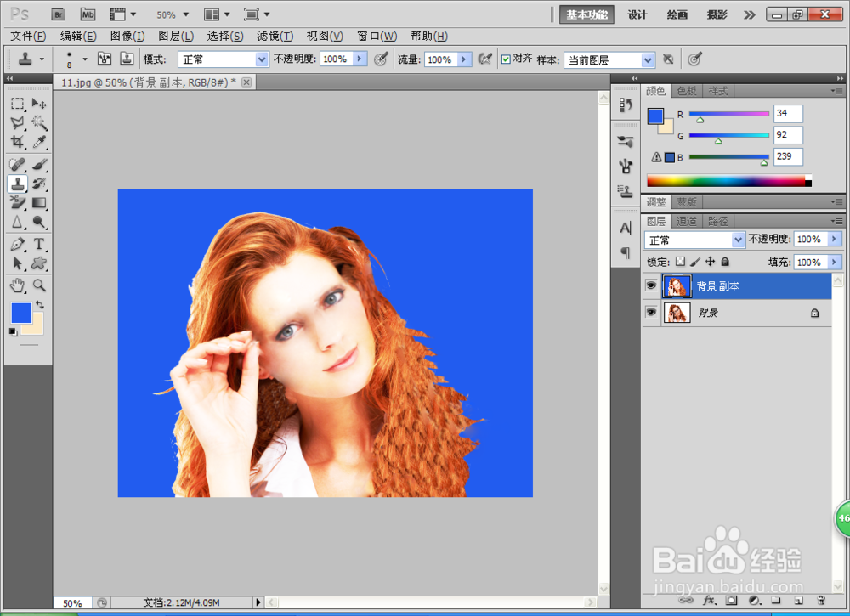Open the 图像(I) menu

127,37
